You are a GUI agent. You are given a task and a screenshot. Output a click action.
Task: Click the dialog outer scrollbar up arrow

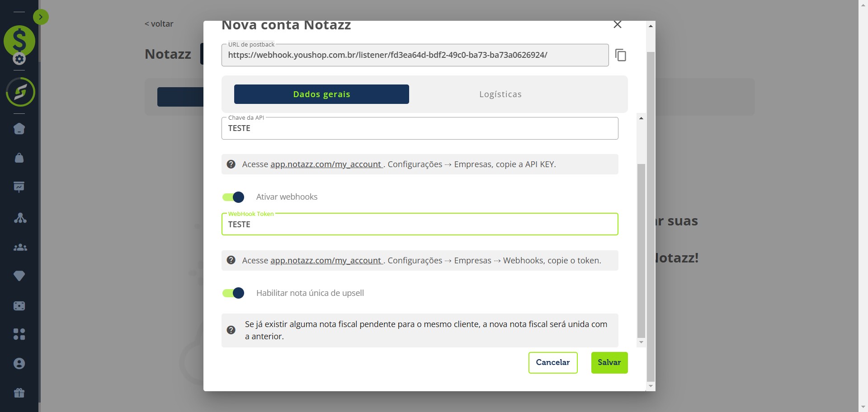[651, 26]
